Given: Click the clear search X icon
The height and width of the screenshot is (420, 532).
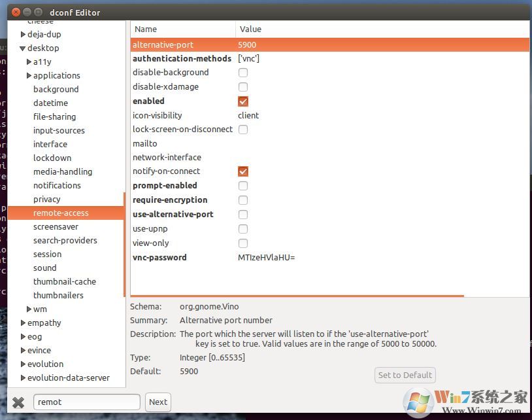Looking at the screenshot, I should click(x=18, y=402).
